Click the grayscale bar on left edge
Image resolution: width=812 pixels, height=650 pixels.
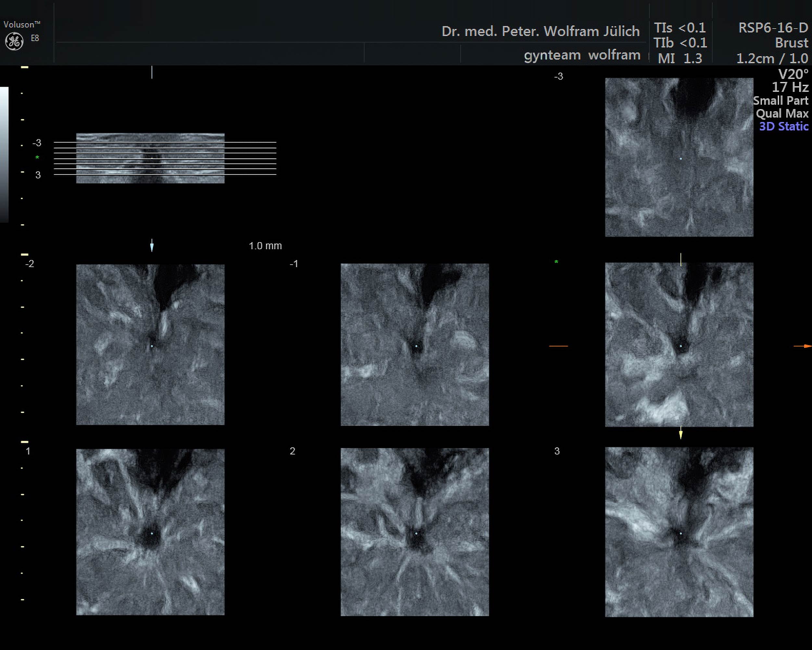pos(4,154)
